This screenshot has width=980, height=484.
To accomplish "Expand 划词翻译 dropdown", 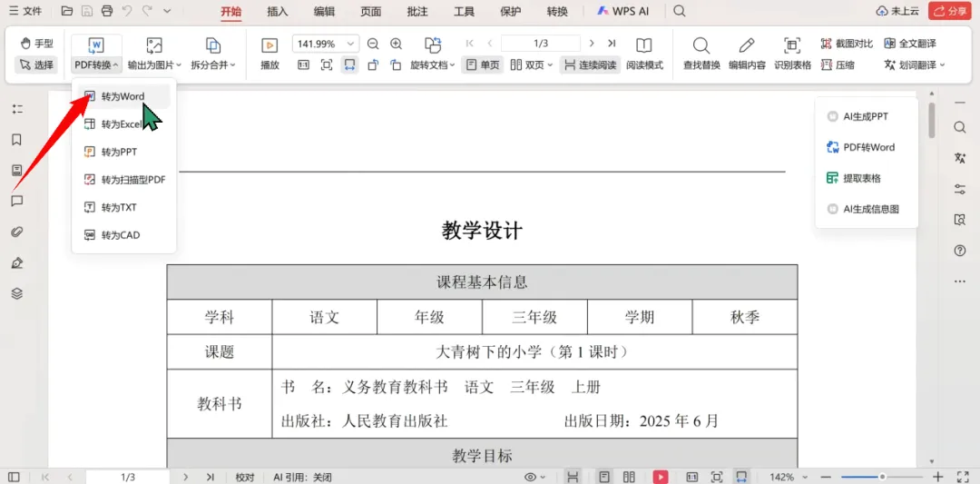I will (915, 65).
